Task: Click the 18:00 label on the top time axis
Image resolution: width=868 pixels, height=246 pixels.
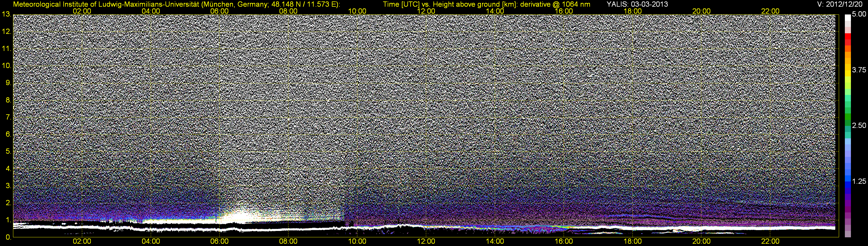Action: pos(632,11)
